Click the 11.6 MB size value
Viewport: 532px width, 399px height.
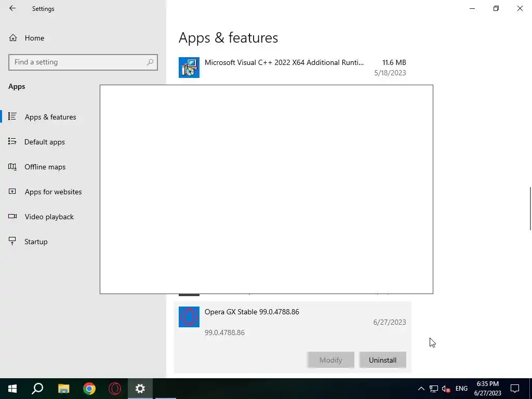point(394,62)
